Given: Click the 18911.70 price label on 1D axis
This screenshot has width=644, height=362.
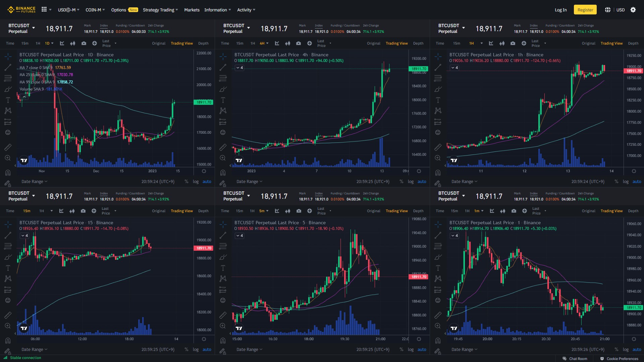Looking at the screenshot, I should coord(204,102).
